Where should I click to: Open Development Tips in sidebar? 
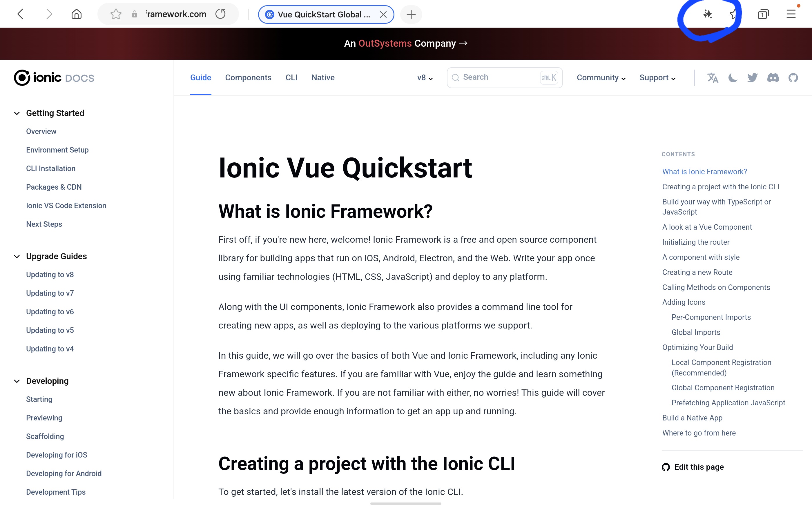(x=56, y=492)
